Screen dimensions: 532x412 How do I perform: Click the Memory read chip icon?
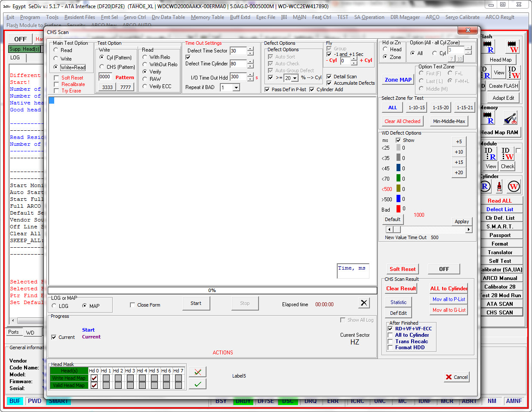click(488, 117)
